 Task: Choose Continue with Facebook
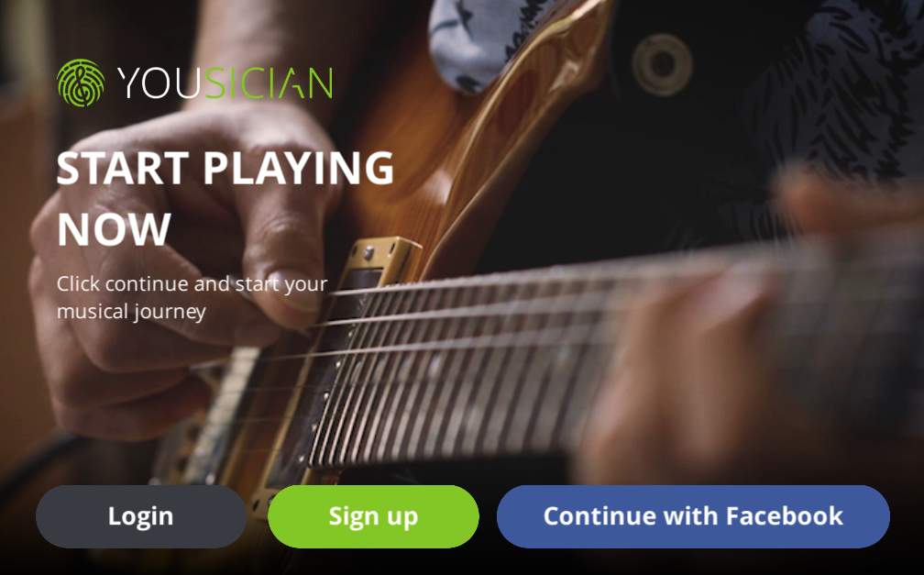tap(693, 516)
